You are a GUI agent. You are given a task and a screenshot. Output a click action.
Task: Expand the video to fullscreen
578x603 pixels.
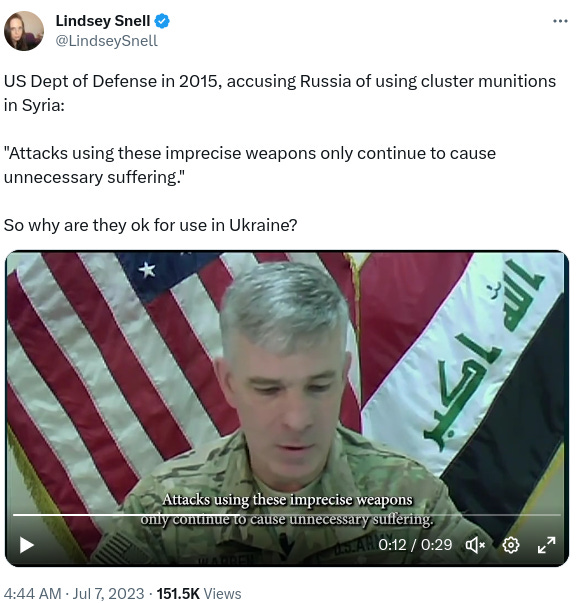546,545
